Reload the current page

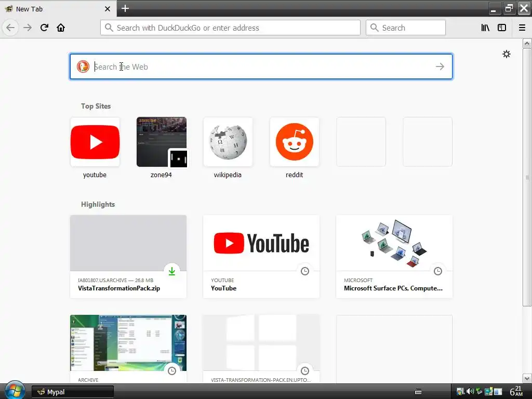[x=44, y=28]
